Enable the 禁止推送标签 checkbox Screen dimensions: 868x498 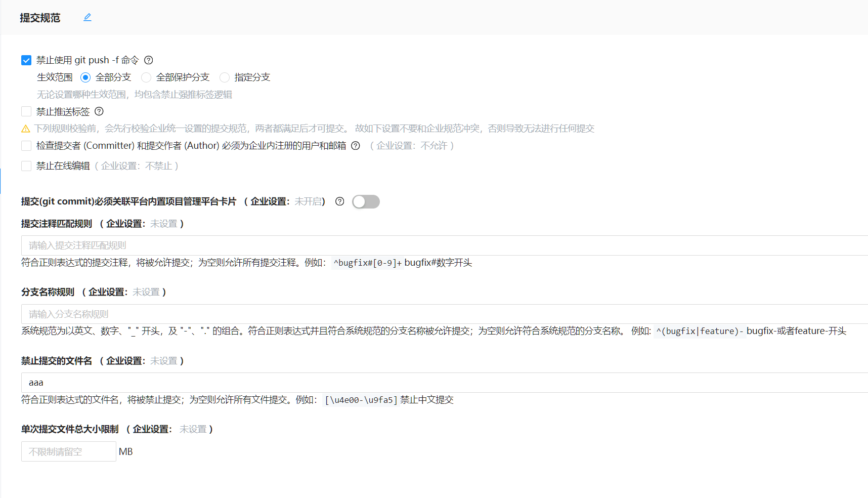click(x=26, y=111)
